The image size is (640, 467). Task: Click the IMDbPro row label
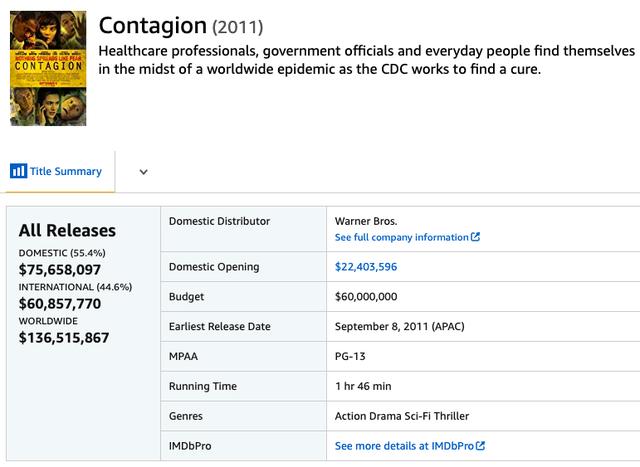(190, 446)
